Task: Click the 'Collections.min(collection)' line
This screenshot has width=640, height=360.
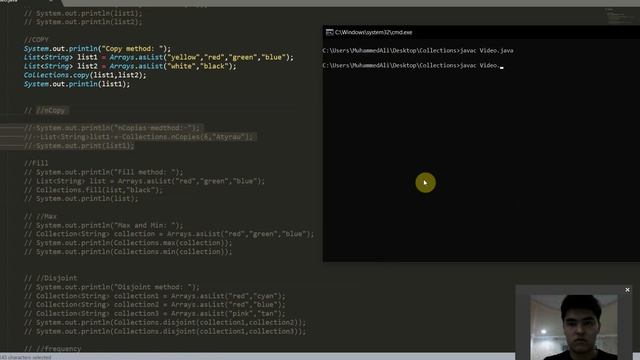Action: (x=128, y=252)
